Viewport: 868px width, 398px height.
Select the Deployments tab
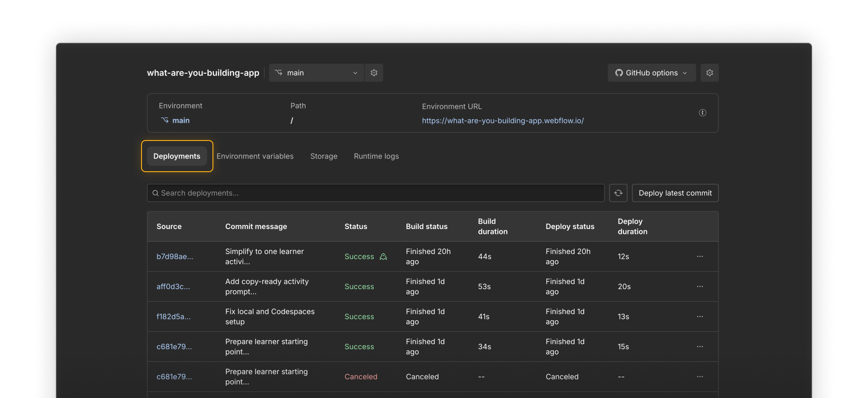[x=177, y=156]
